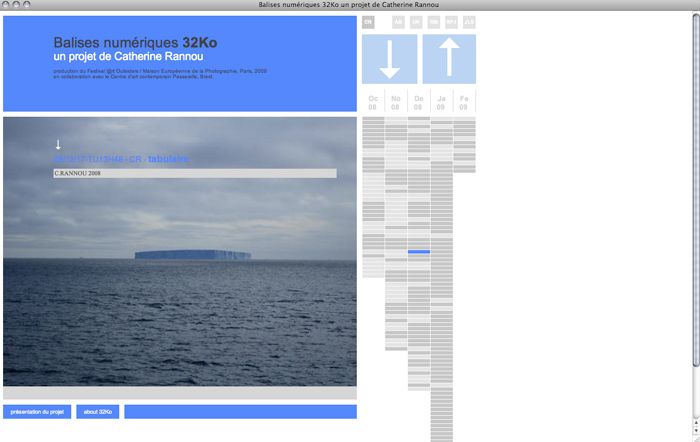Select the De 08 month column header
700x442 pixels.
(419, 102)
